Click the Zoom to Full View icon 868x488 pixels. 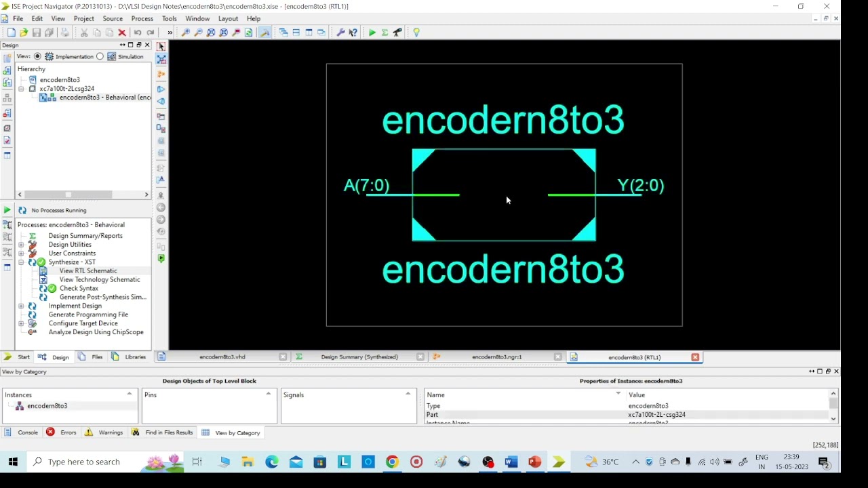[211, 33]
